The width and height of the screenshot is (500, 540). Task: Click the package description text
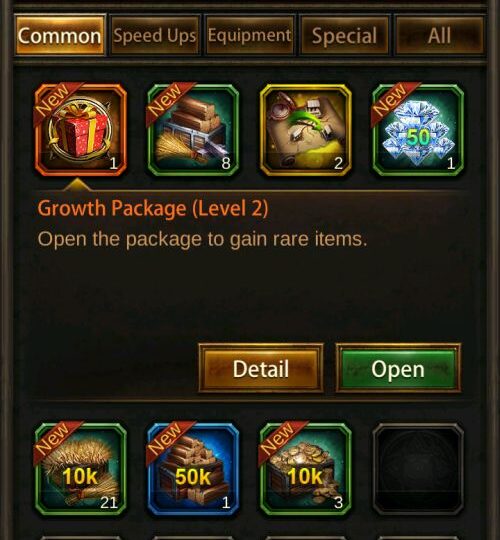click(x=202, y=239)
